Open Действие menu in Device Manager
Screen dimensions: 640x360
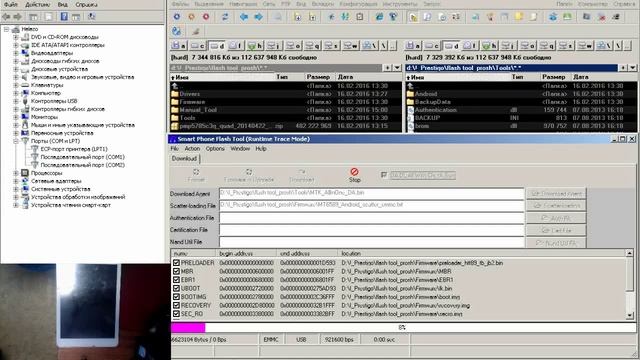point(38,4)
